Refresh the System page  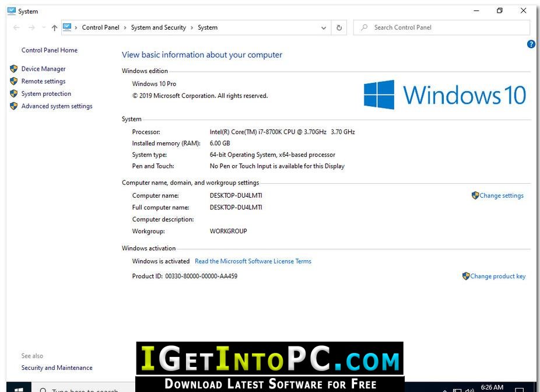(339, 28)
